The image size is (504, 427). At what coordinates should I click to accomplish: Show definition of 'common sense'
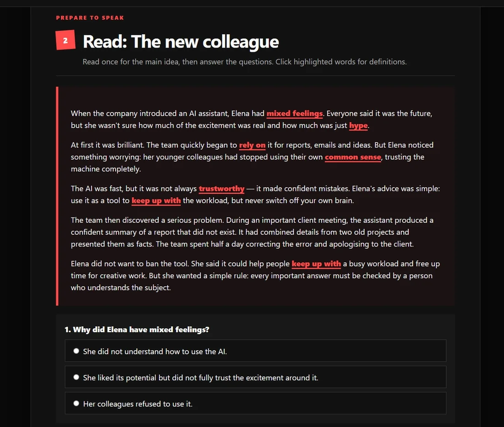coord(353,157)
